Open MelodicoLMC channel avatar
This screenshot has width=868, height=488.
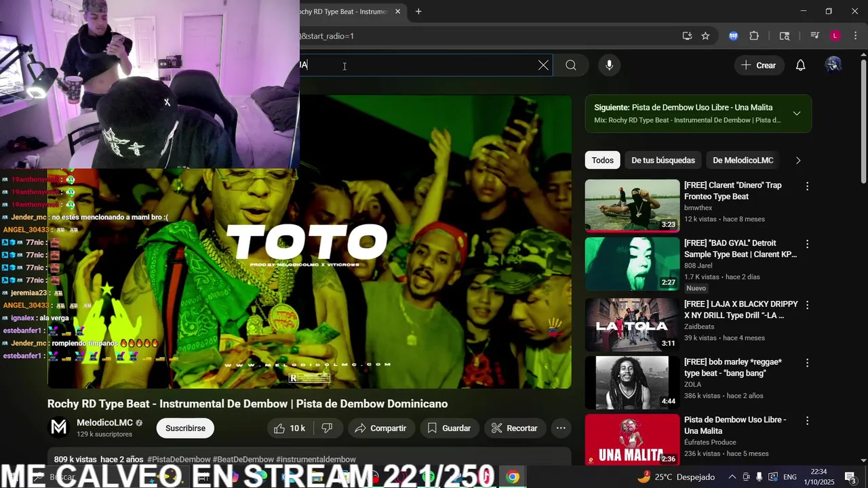pos(59,428)
